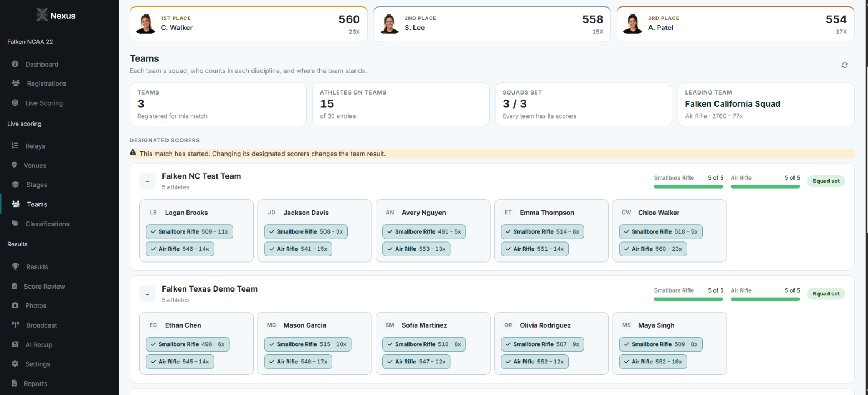Toggle Sofia Martinez's Air Rifle scorer chip

(x=416, y=362)
